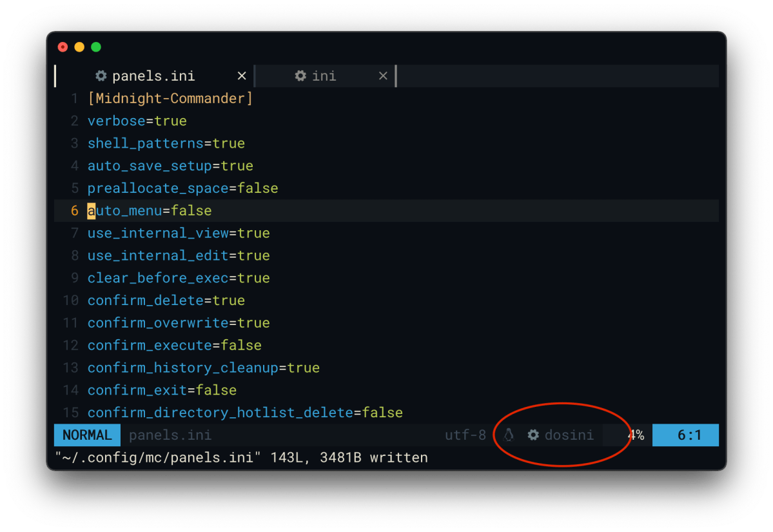
Task: Close the panels.ini tab
Action: point(242,76)
